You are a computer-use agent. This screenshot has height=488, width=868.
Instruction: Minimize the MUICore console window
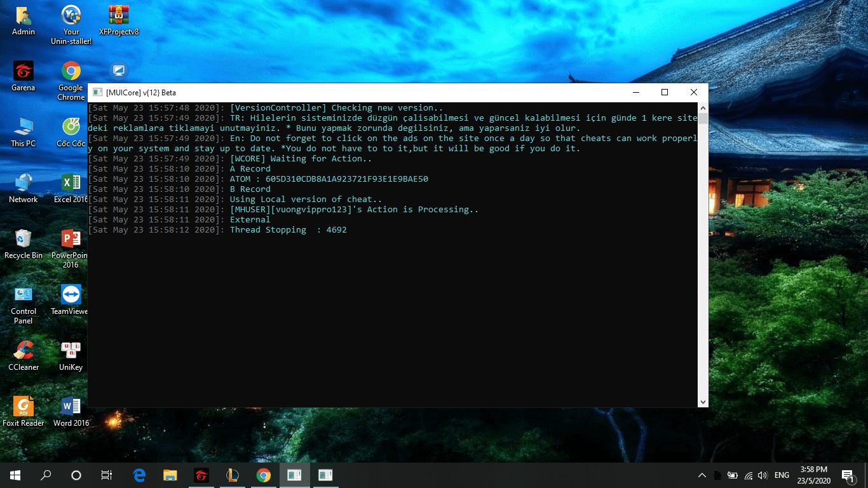point(635,92)
